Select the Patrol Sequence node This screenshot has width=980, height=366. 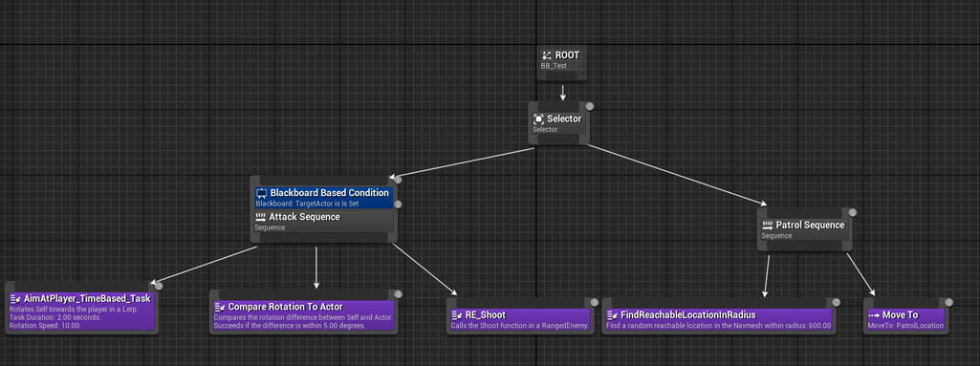[x=805, y=229]
